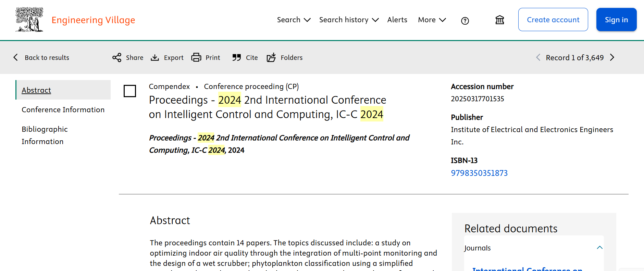Open the Alerts menu item
Screen dimensions: 644x271
pyautogui.click(x=397, y=20)
